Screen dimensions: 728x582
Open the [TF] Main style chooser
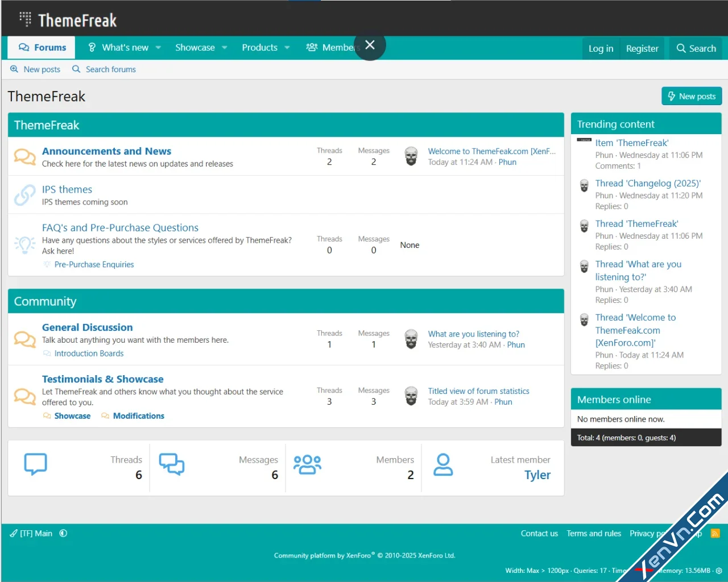pos(31,533)
